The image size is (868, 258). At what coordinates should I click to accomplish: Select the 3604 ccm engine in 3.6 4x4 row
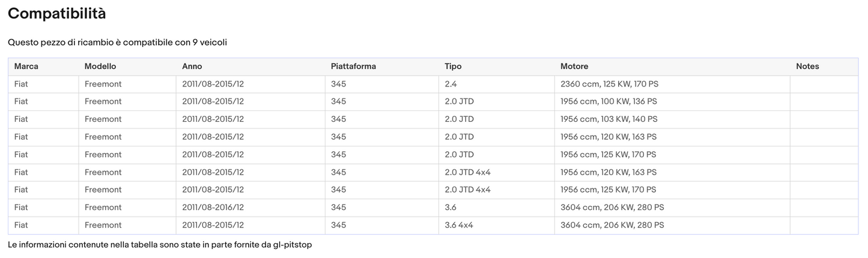612,225
